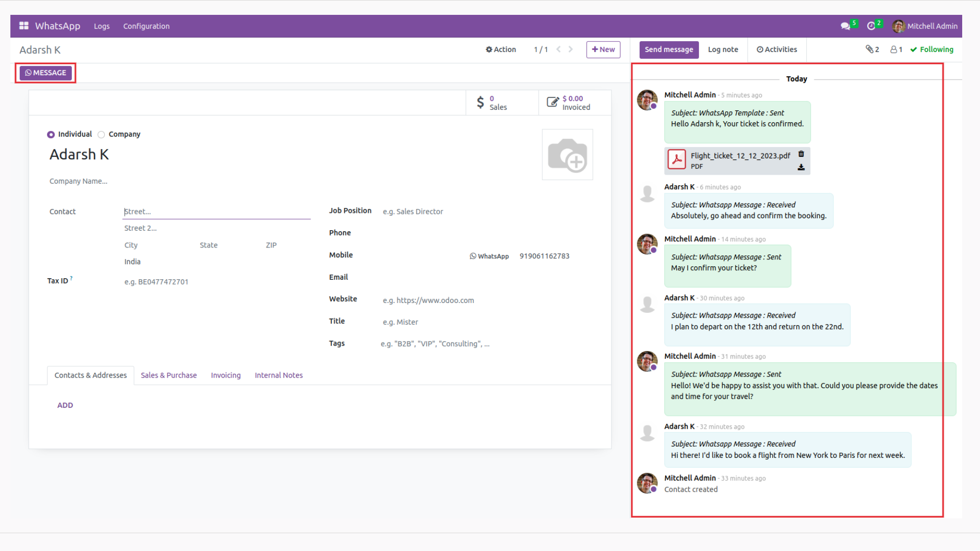Switch to Sales & Purchase tab
980x551 pixels.
(169, 375)
